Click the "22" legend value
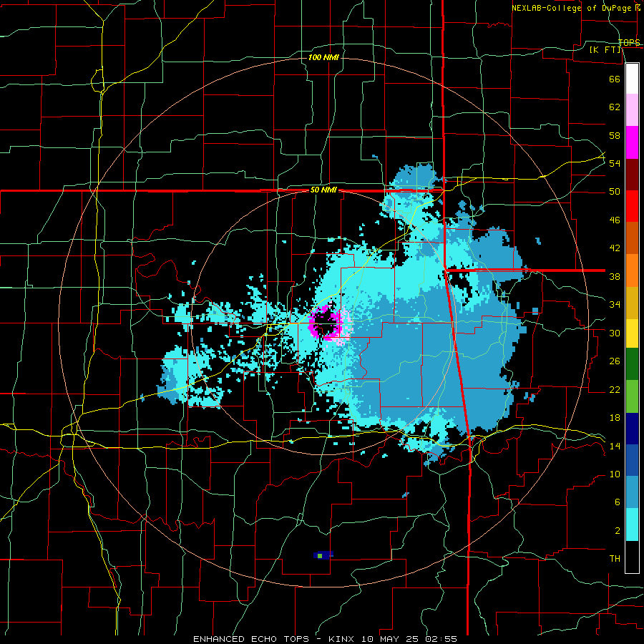This screenshot has width=644, height=644. pos(615,390)
